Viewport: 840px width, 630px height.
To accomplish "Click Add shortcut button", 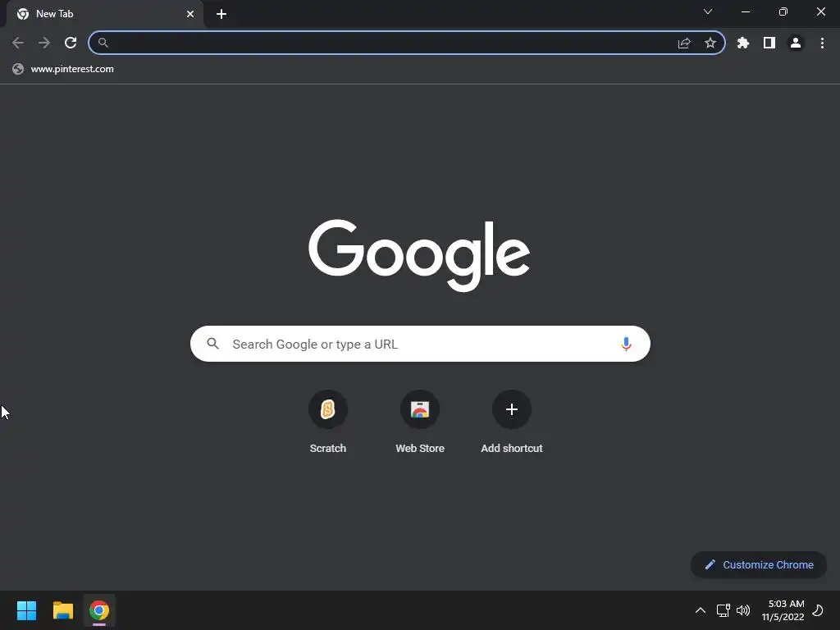I will tap(512, 422).
